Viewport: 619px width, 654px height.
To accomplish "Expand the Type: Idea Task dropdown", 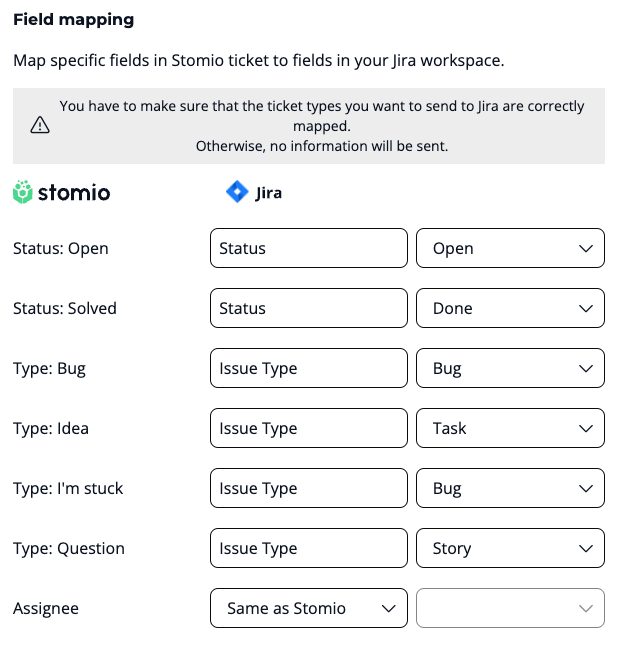I will pos(510,428).
